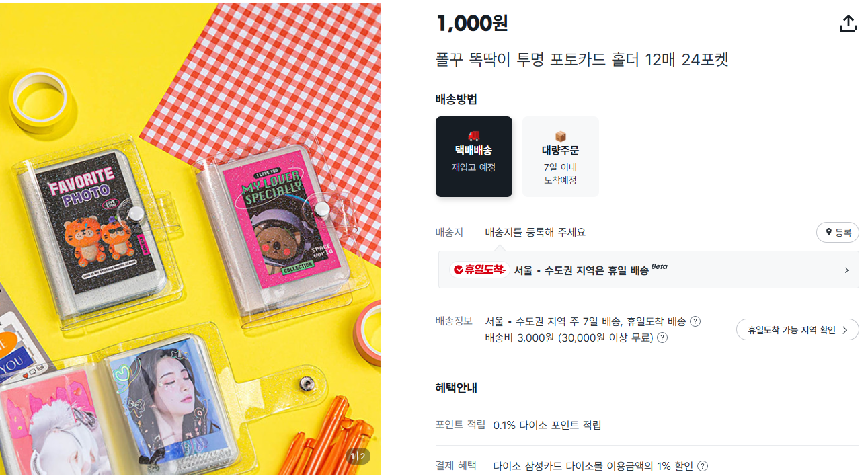This screenshot has height=476, width=868.
Task: Select 택배배송 delivery method option
Action: tap(474, 157)
